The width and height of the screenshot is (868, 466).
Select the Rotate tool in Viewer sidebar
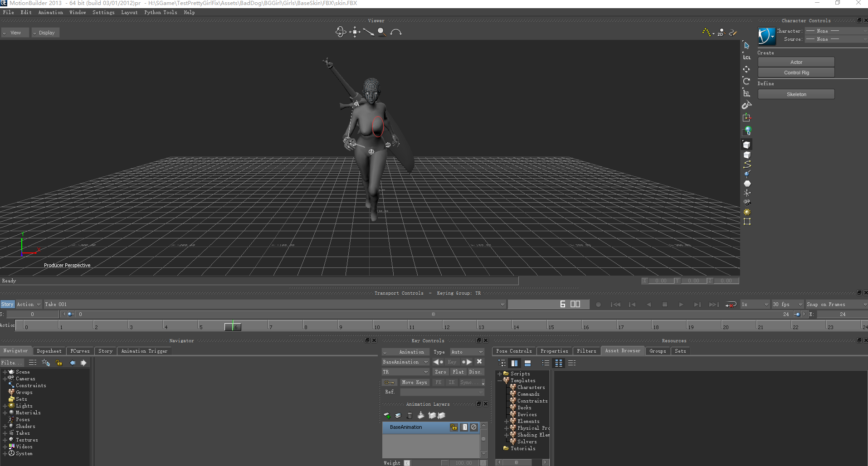pos(746,81)
